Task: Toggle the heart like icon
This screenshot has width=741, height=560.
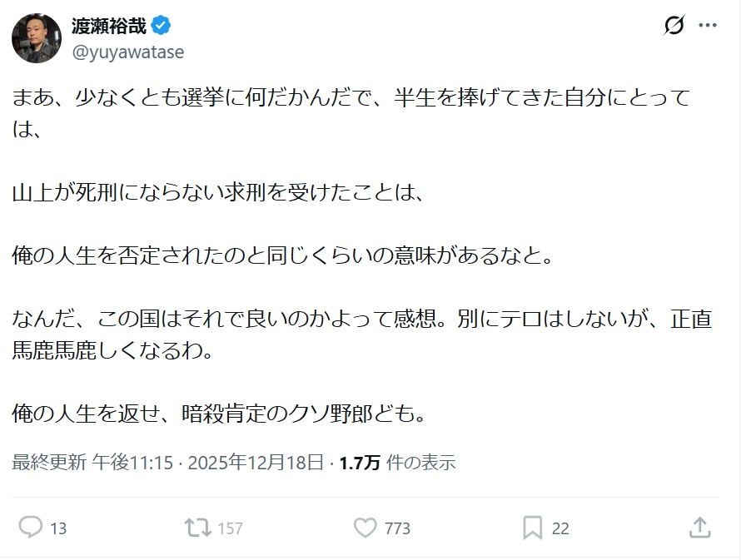Action: point(365,528)
